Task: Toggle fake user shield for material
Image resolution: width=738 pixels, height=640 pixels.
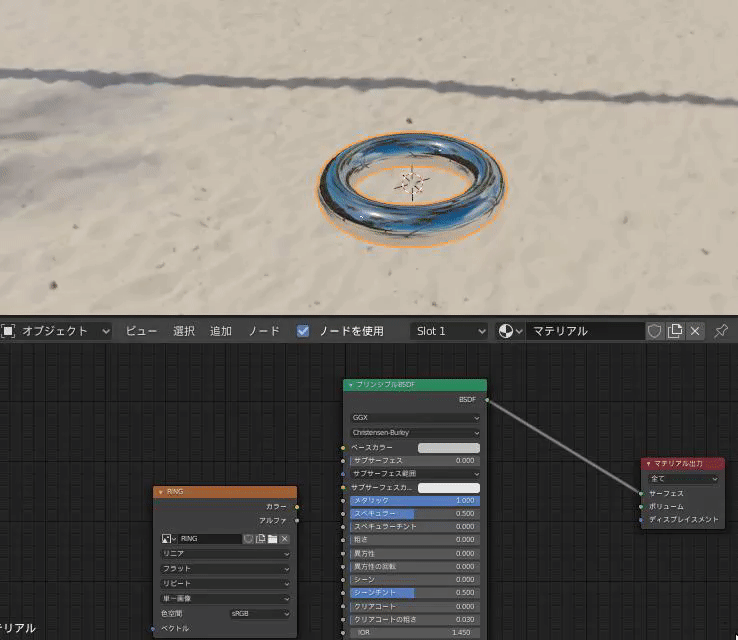Action: [x=654, y=331]
